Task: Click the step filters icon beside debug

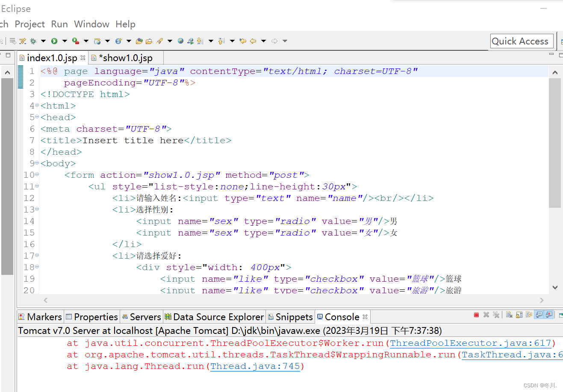Action: point(23,41)
